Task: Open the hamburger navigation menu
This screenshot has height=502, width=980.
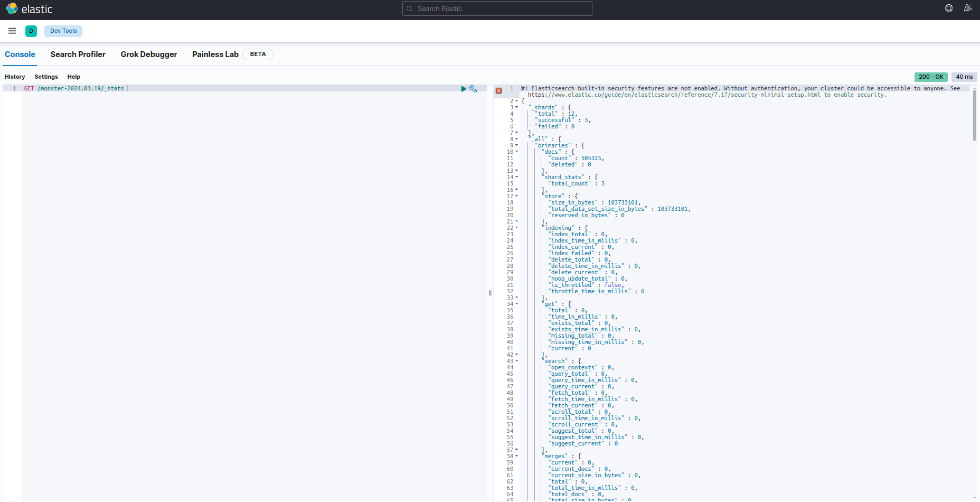Action: (x=12, y=31)
